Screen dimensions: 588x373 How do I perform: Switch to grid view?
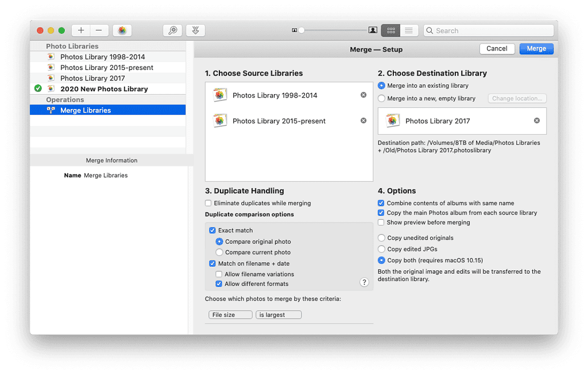click(x=390, y=30)
